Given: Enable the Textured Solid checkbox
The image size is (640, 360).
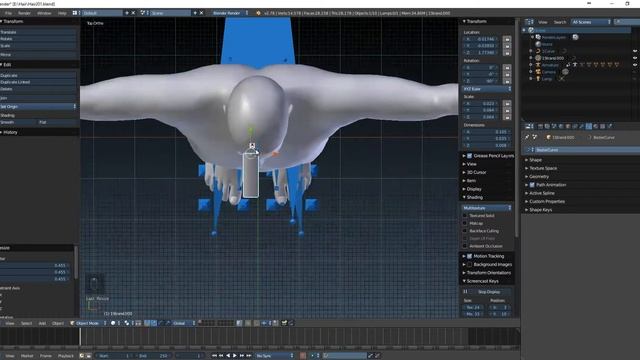Looking at the screenshot, I should pos(464,216).
